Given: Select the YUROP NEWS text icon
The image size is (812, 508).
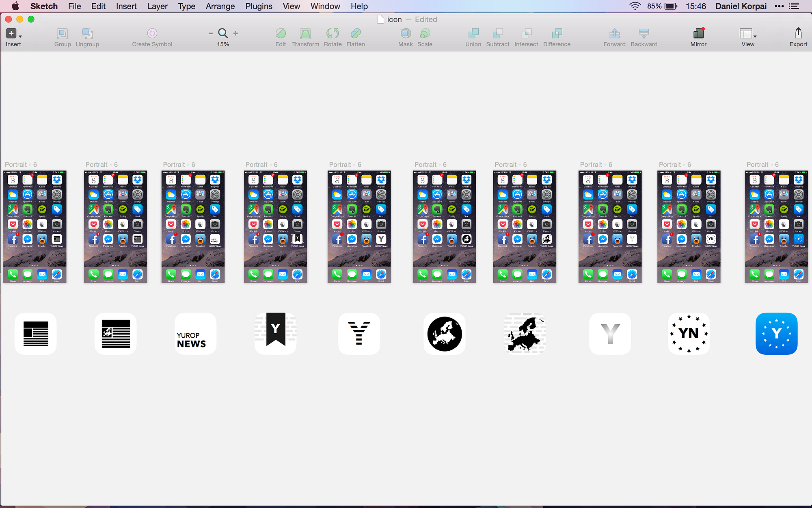Looking at the screenshot, I should [x=195, y=334].
